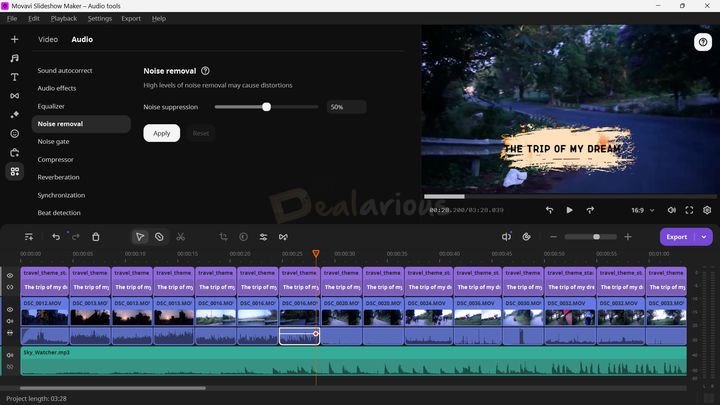Expand the Export options arrow
720x405 pixels.
tap(703, 237)
